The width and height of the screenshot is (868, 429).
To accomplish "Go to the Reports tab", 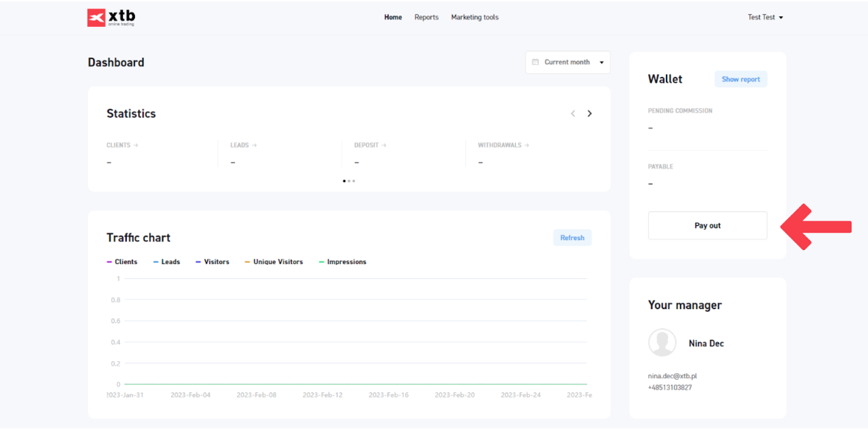I will click(x=427, y=17).
